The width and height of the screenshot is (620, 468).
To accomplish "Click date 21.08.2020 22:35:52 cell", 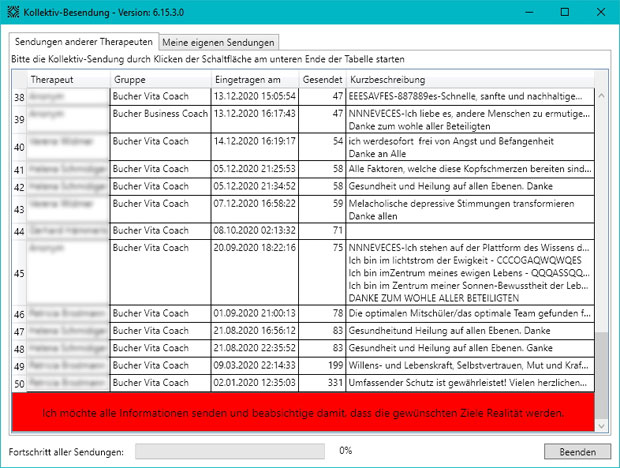I will point(255,348).
